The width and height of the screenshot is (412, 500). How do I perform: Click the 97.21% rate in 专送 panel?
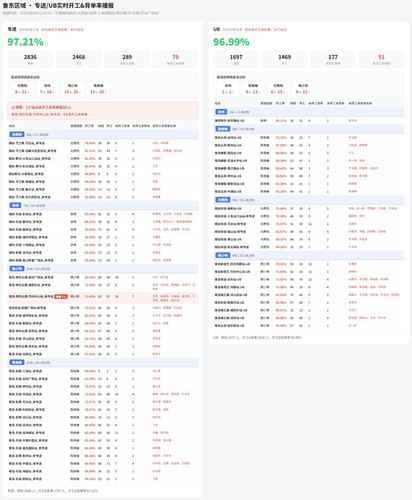(x=25, y=42)
